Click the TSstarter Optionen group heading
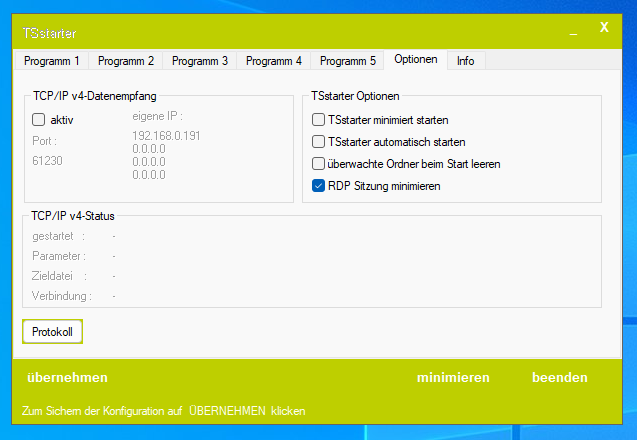The width and height of the screenshot is (637, 440). [355, 96]
